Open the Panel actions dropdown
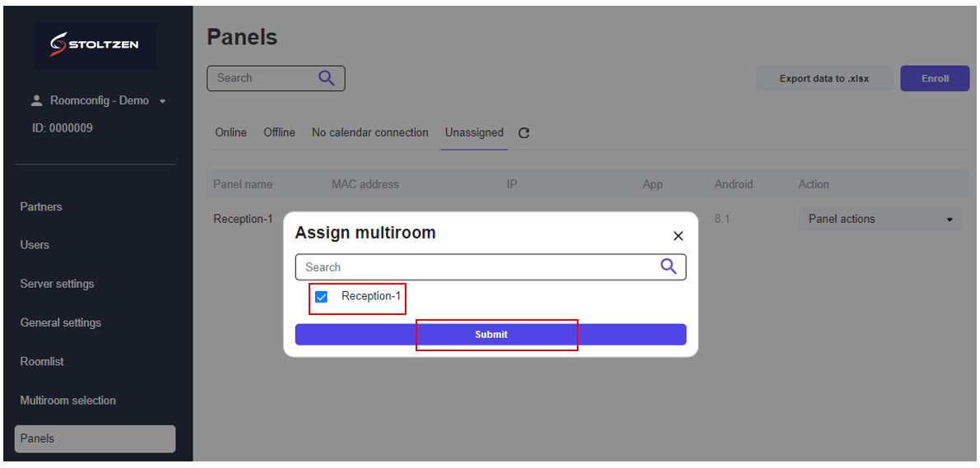This screenshot has height=468, width=980. (880, 220)
